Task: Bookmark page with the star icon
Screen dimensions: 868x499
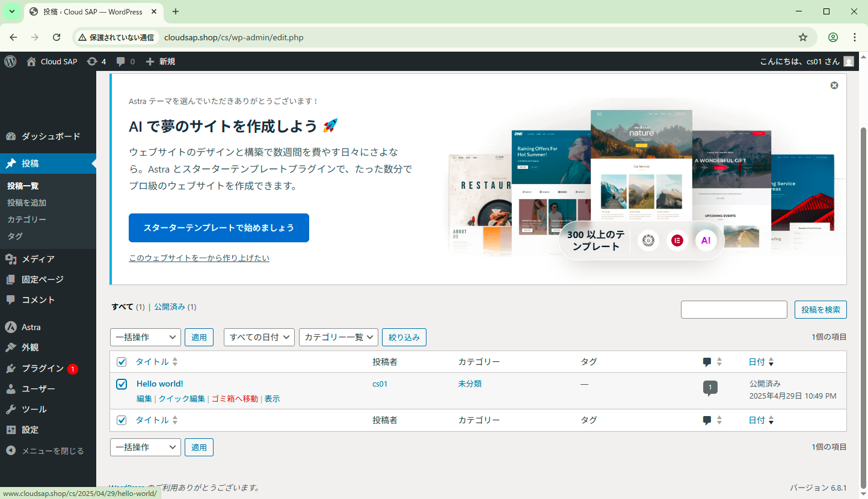Action: [x=803, y=37]
